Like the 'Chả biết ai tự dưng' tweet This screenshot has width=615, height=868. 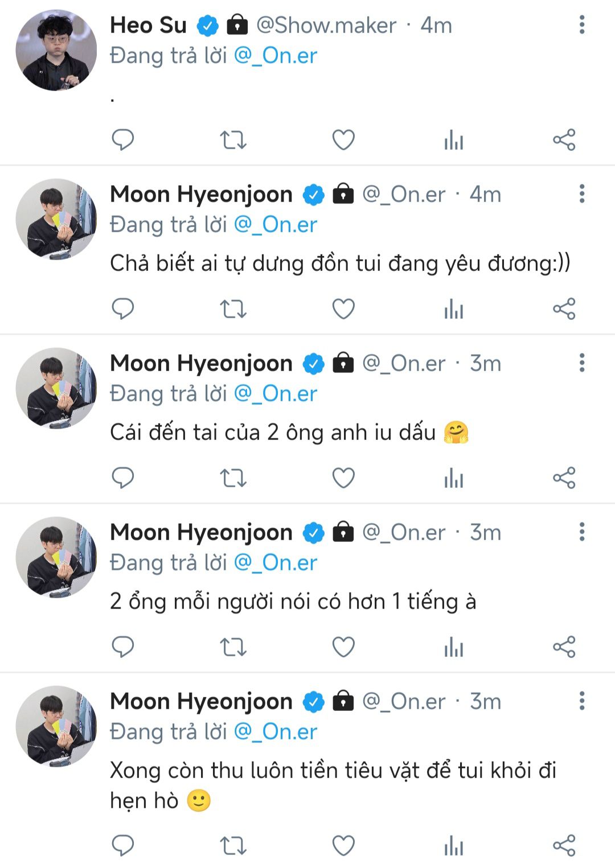pos(343,308)
